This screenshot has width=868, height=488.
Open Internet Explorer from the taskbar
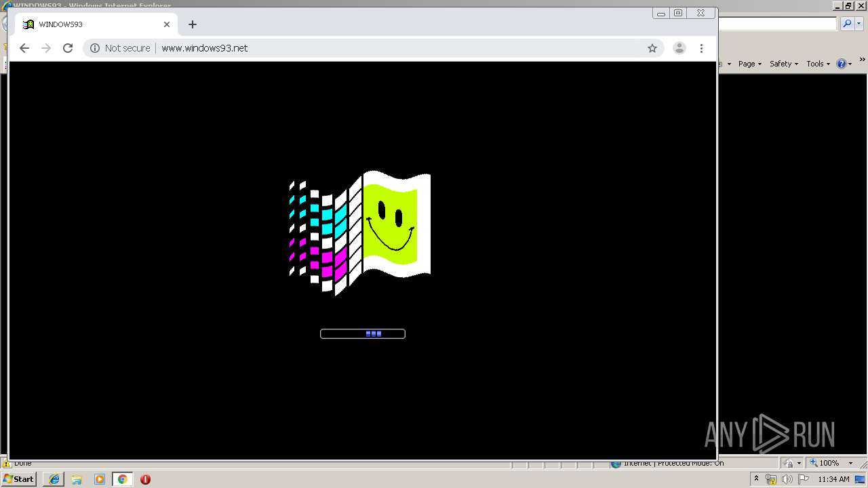click(54, 479)
